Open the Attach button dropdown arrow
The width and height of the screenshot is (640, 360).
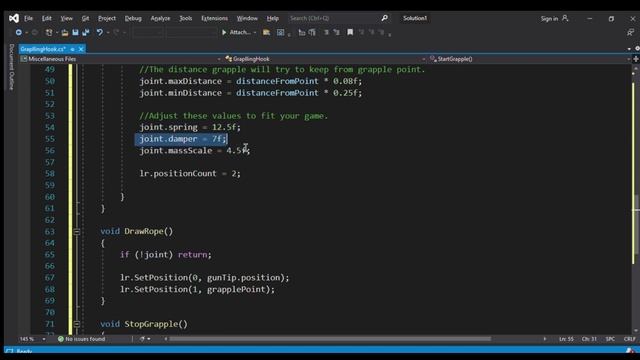tap(255, 33)
